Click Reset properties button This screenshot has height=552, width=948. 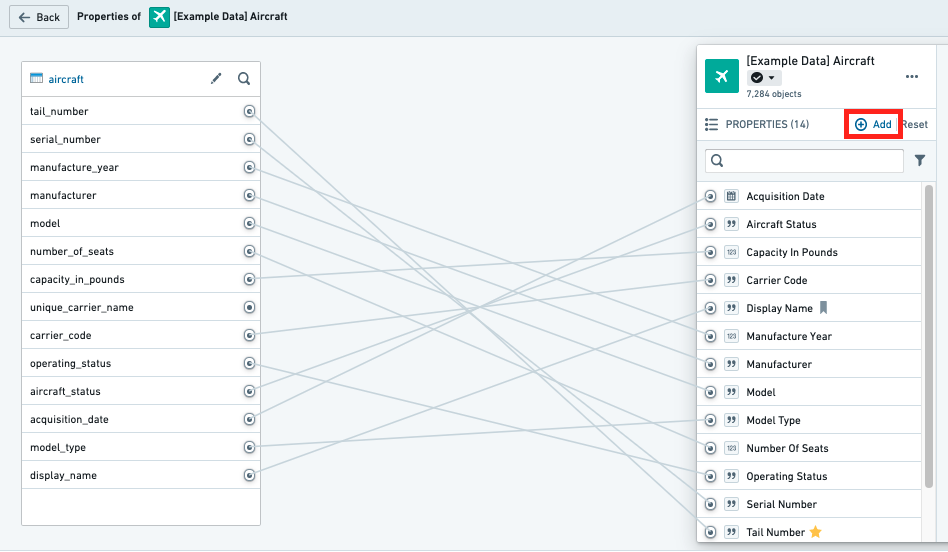pos(914,125)
